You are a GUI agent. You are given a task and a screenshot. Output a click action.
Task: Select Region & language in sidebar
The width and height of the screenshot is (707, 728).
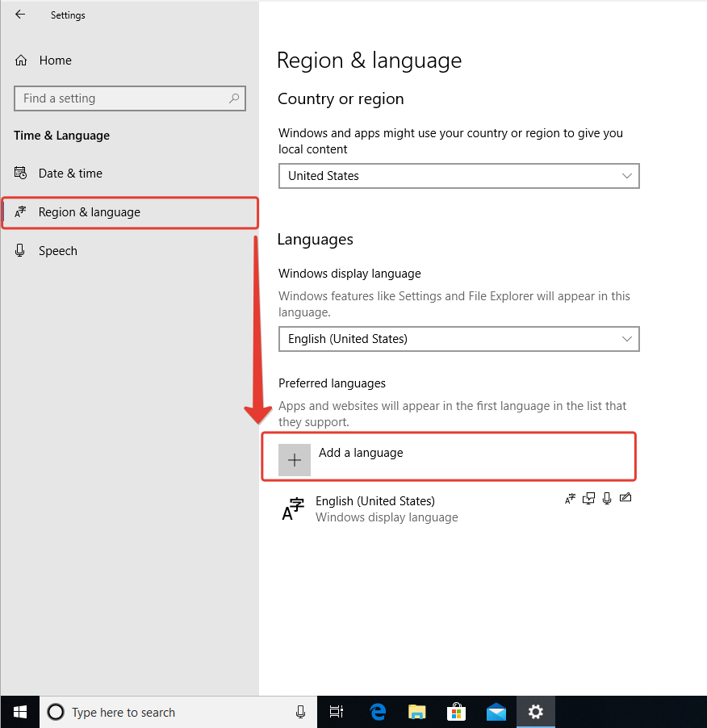click(89, 212)
